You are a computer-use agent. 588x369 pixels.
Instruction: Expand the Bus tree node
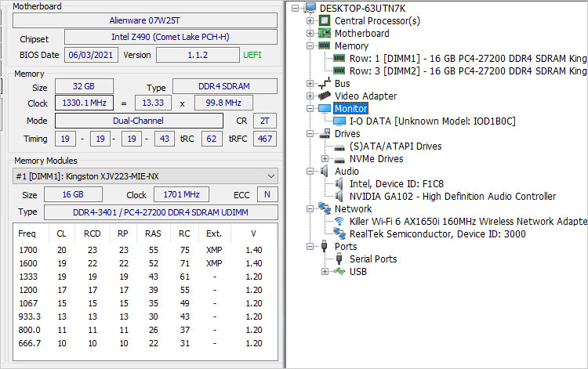[310, 83]
